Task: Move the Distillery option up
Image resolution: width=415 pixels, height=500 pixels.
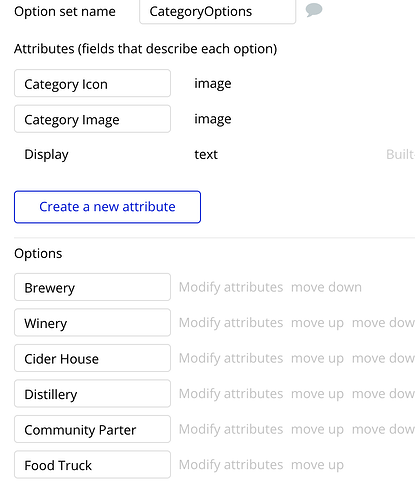Action: tap(317, 394)
